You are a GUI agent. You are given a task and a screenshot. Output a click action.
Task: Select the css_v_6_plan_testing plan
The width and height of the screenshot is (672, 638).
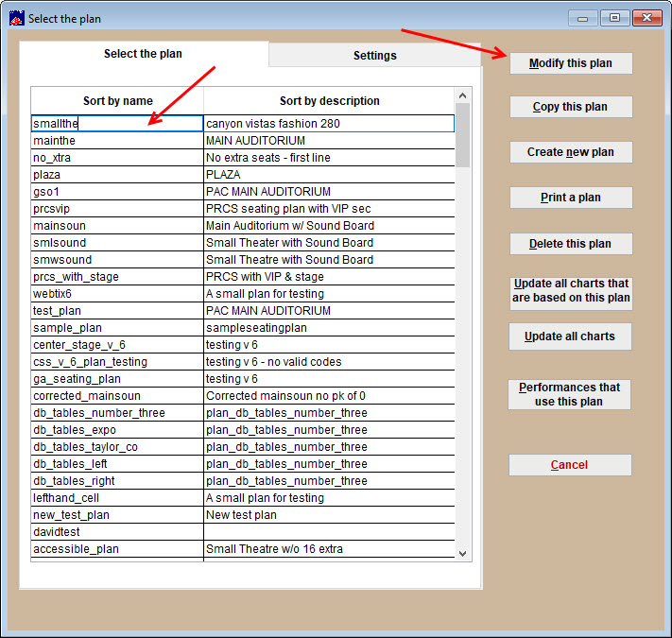[117, 362]
